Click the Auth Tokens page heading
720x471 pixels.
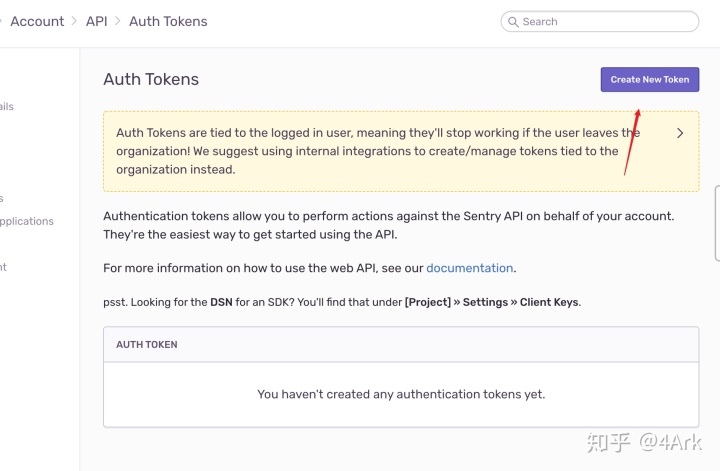click(x=151, y=79)
